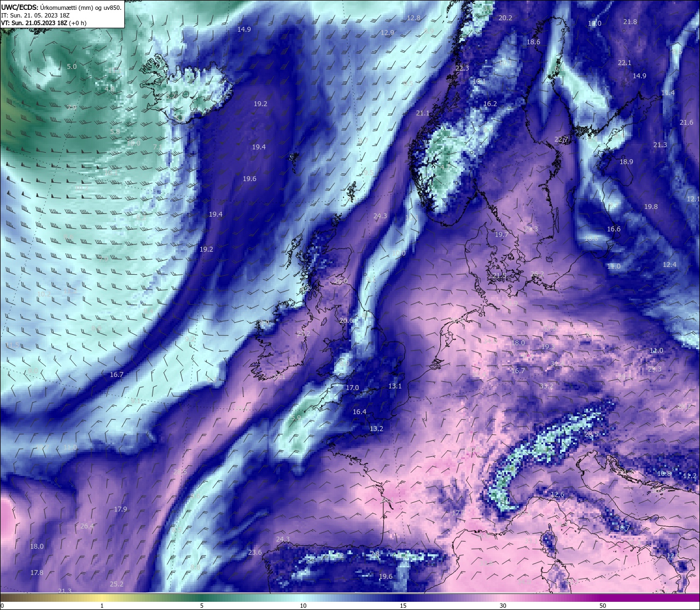Click the 21.8 value label
Screen dimensions: 700x610
click(x=630, y=22)
